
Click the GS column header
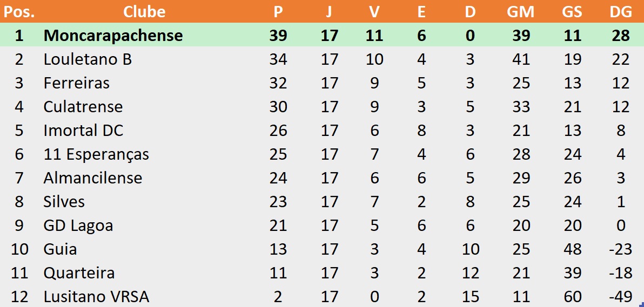point(572,11)
